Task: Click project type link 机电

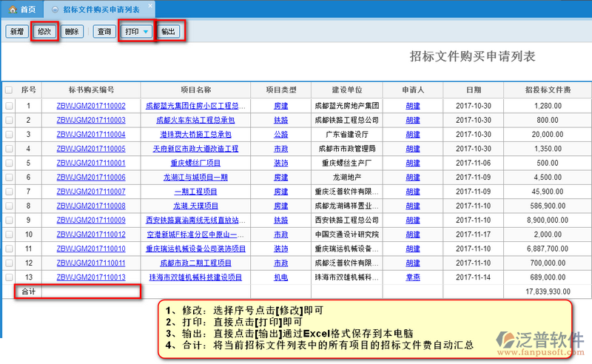Action: (x=280, y=277)
